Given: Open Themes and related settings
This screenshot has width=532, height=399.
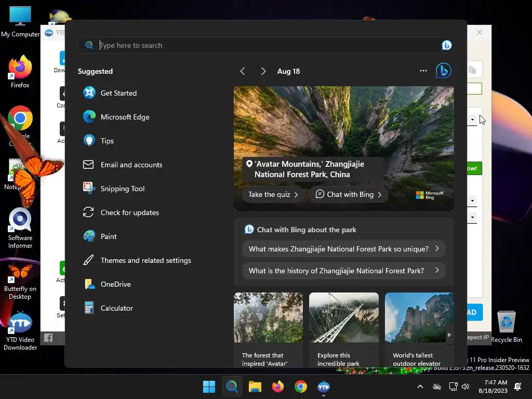Looking at the screenshot, I should (137, 261).
